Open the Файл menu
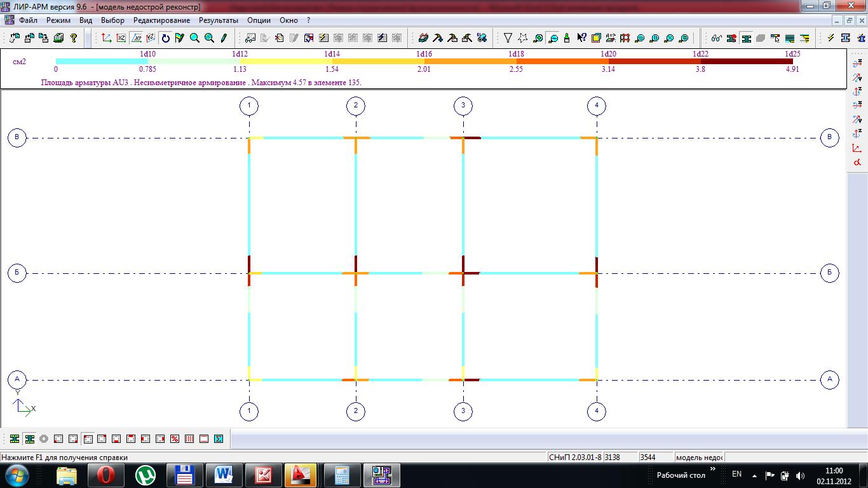The image size is (868, 488). tap(29, 20)
